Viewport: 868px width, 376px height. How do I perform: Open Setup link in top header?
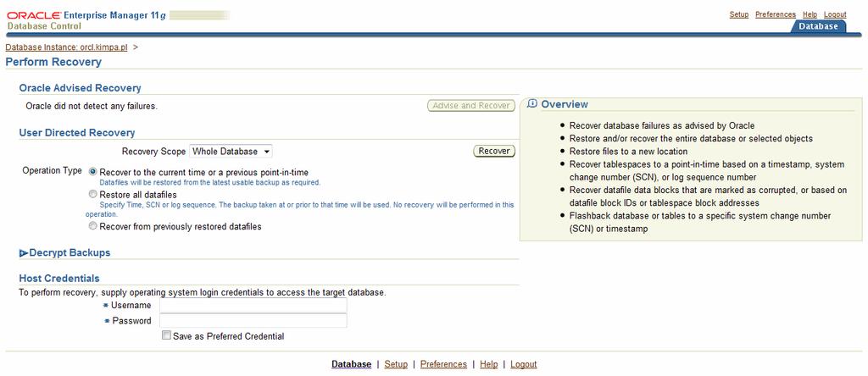tap(738, 14)
